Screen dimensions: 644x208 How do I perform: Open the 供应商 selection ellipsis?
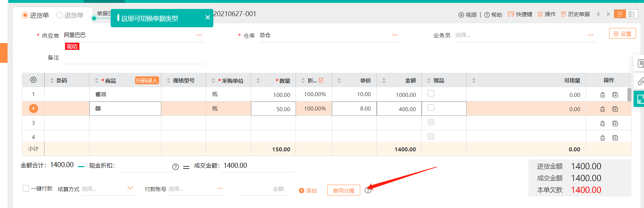199,35
